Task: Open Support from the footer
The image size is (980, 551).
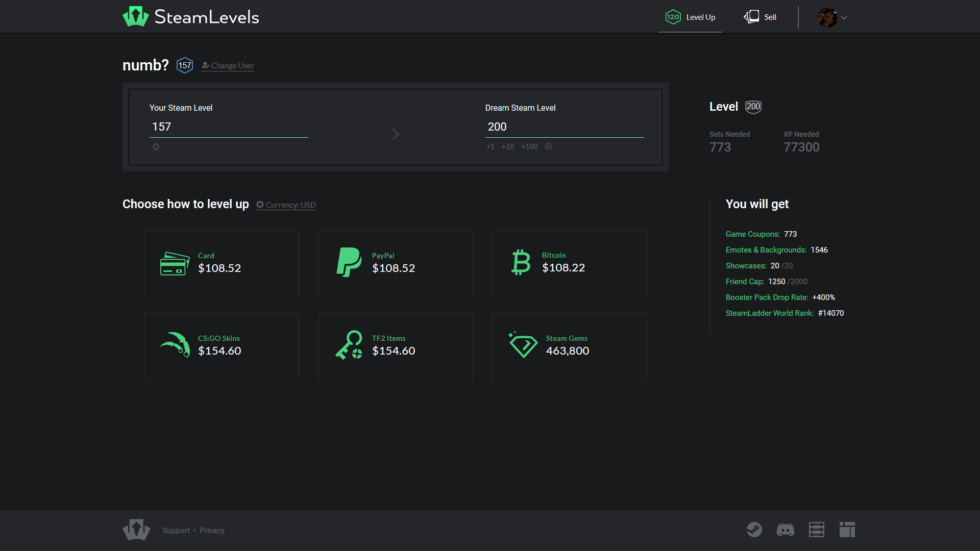Action: tap(176, 530)
